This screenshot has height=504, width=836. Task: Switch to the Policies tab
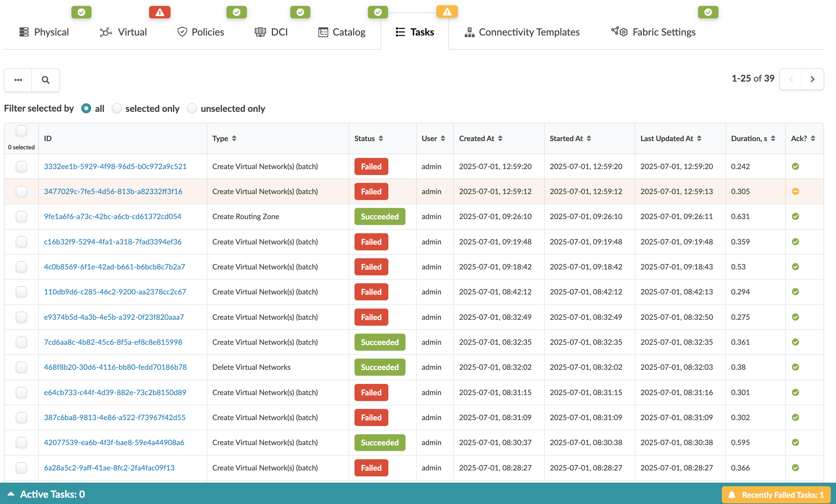pyautogui.click(x=200, y=32)
